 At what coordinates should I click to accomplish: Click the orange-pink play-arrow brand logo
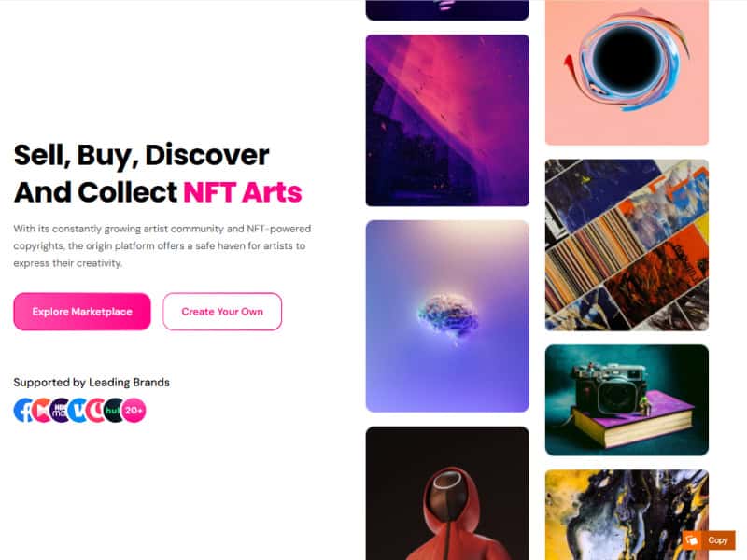42,411
